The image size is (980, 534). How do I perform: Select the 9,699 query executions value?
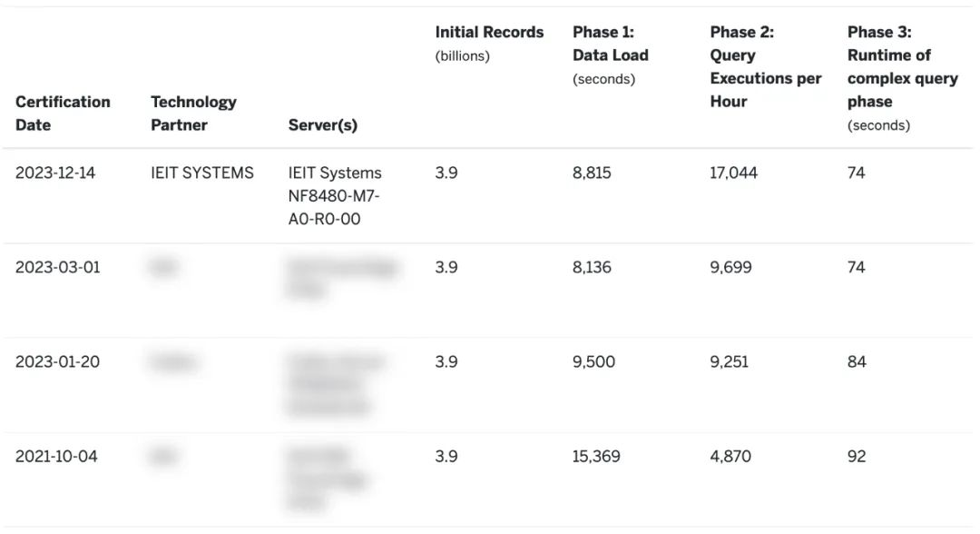click(x=730, y=267)
